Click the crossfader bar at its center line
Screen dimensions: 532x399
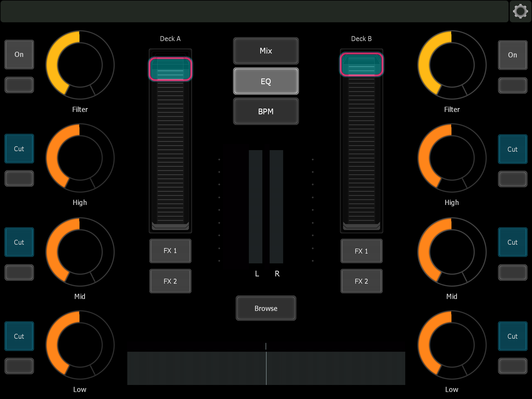[266, 368]
